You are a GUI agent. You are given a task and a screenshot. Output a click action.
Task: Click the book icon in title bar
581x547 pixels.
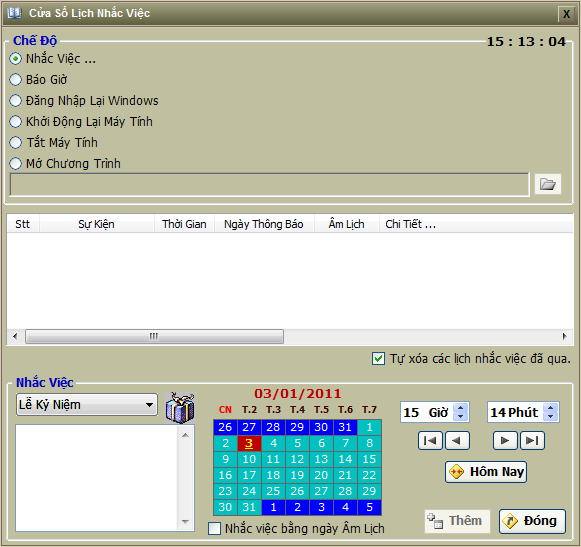click(15, 13)
